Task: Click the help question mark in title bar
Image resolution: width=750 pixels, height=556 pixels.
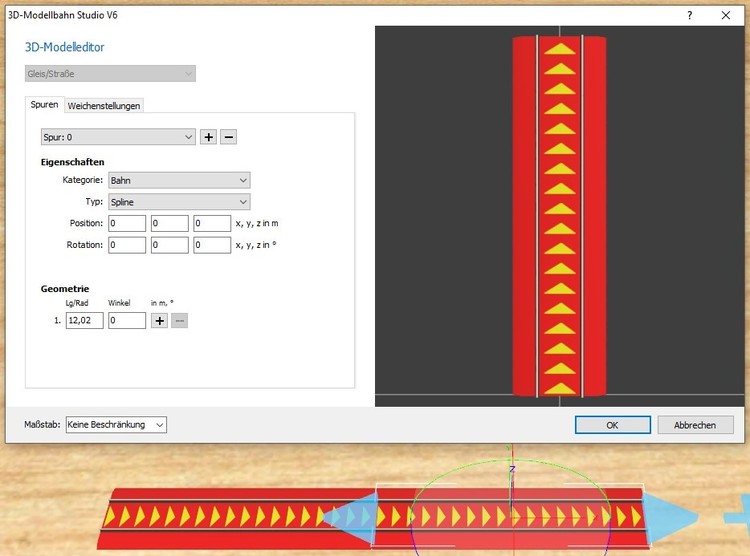Action: pyautogui.click(x=689, y=15)
